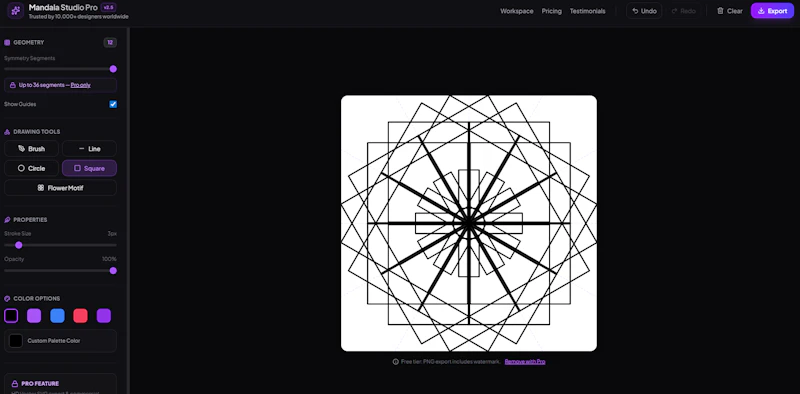Click the PRO FEATURE heading
This screenshot has width=800, height=394.
coord(40,383)
